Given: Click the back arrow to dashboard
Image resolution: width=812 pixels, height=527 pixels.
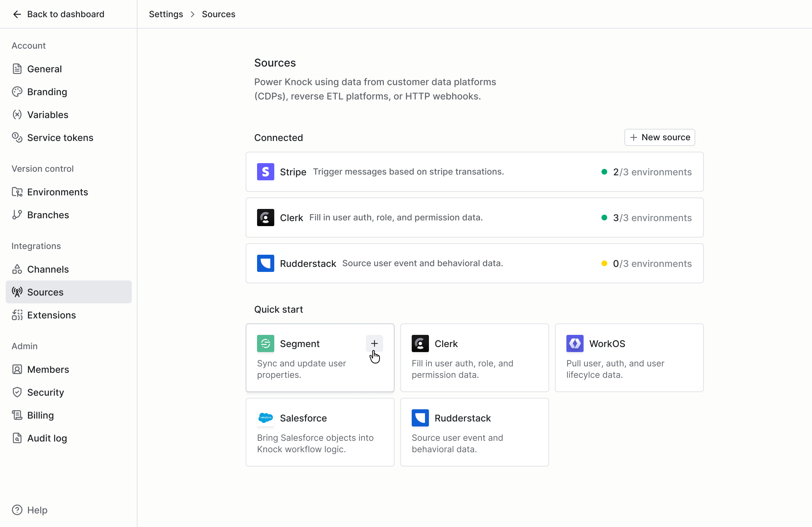Looking at the screenshot, I should pyautogui.click(x=17, y=14).
